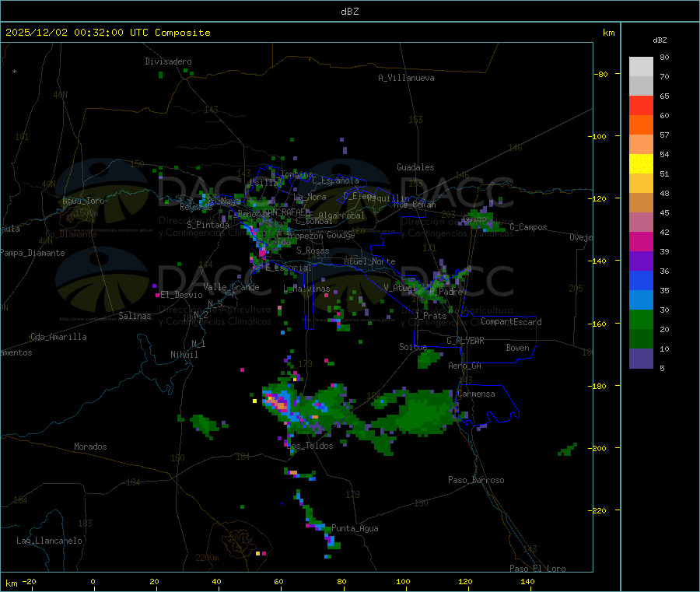Image resolution: width=700 pixels, height=592 pixels.
Task: Click the Cda_Amarilla label
Action: (x=59, y=337)
